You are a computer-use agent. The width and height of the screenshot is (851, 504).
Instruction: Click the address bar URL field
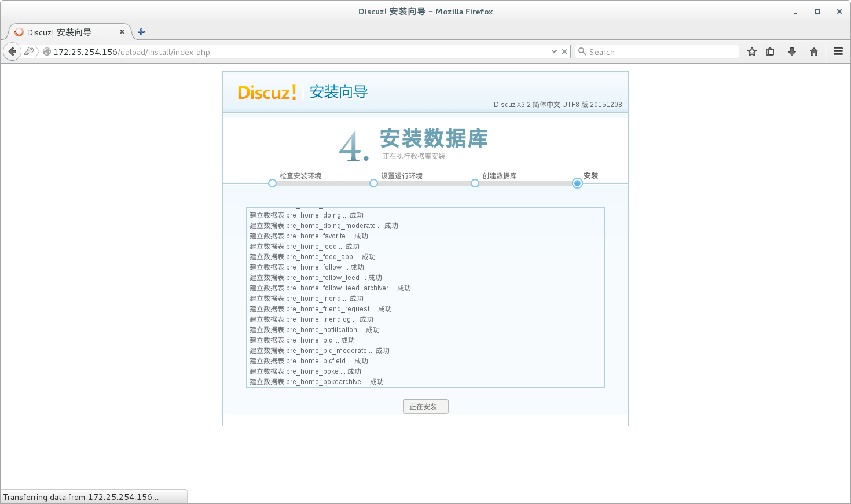(295, 51)
